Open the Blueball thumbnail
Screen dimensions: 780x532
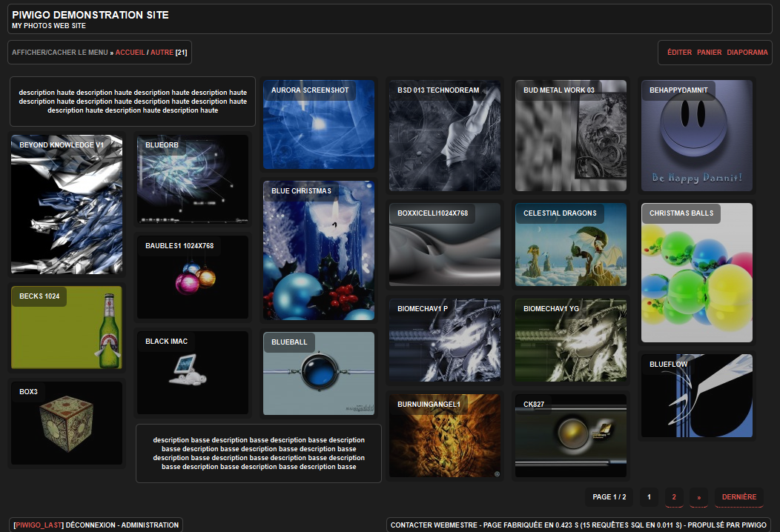(319, 373)
